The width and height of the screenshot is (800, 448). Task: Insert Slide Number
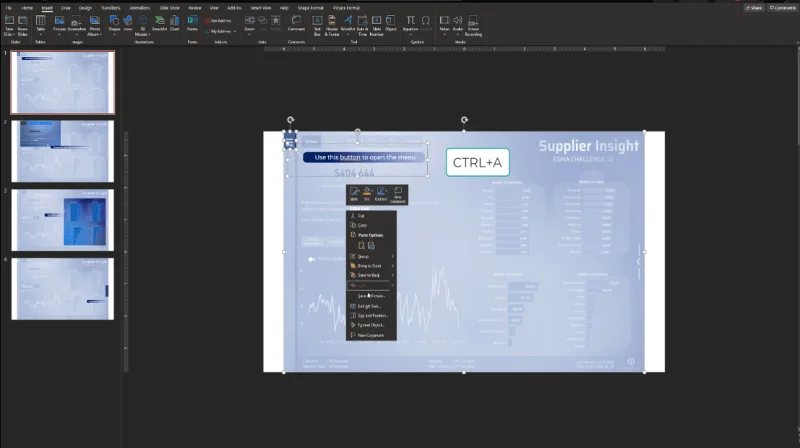(376, 26)
